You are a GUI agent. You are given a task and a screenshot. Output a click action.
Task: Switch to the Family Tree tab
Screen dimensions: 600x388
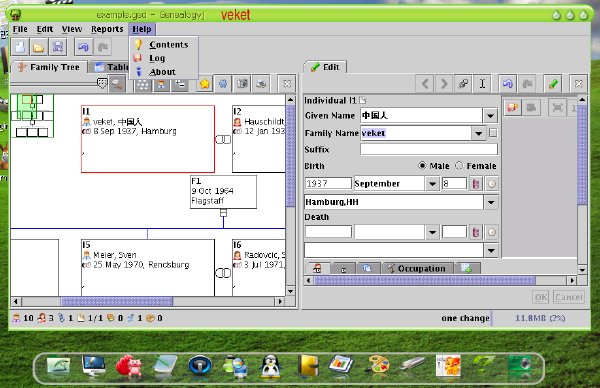[x=49, y=67]
